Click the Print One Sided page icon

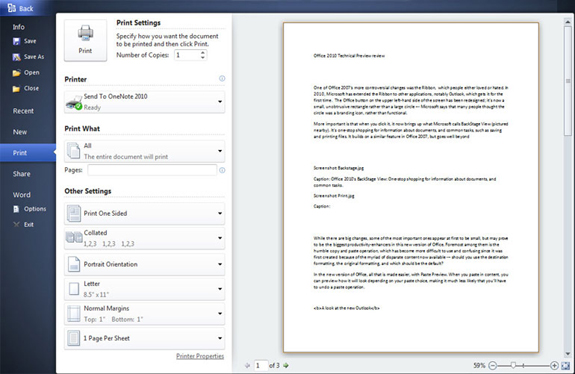[x=74, y=213]
